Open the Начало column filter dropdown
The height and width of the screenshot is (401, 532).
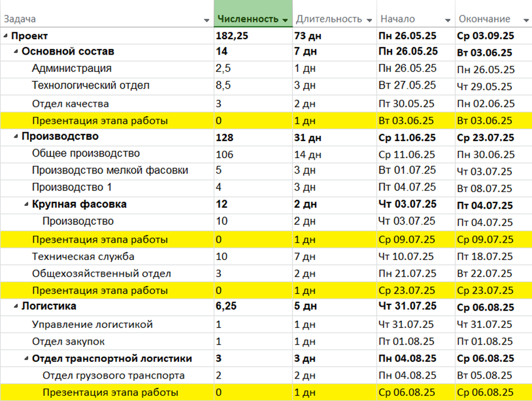pyautogui.click(x=447, y=20)
